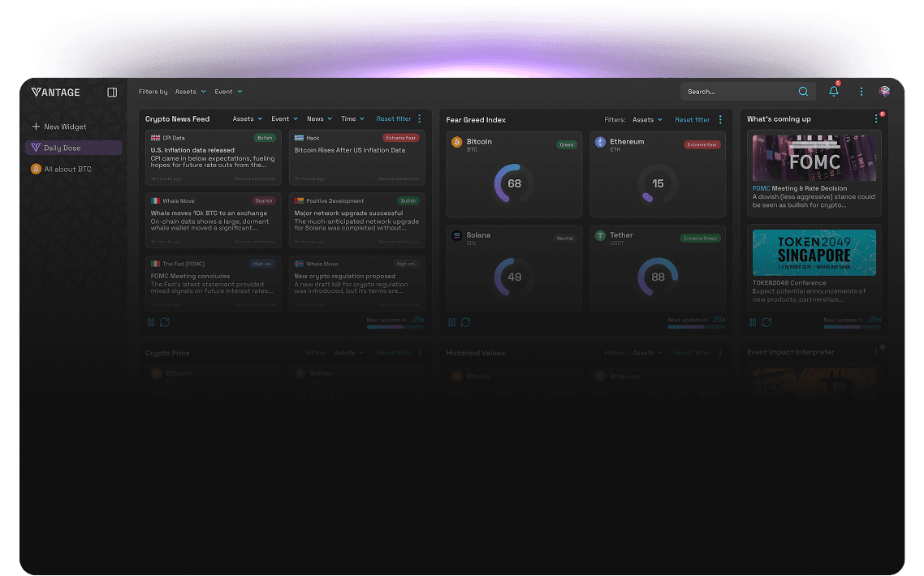Image resolution: width=924 pixels, height=576 pixels.
Task: Refresh the Fear Greed Index widget
Action: pos(465,322)
